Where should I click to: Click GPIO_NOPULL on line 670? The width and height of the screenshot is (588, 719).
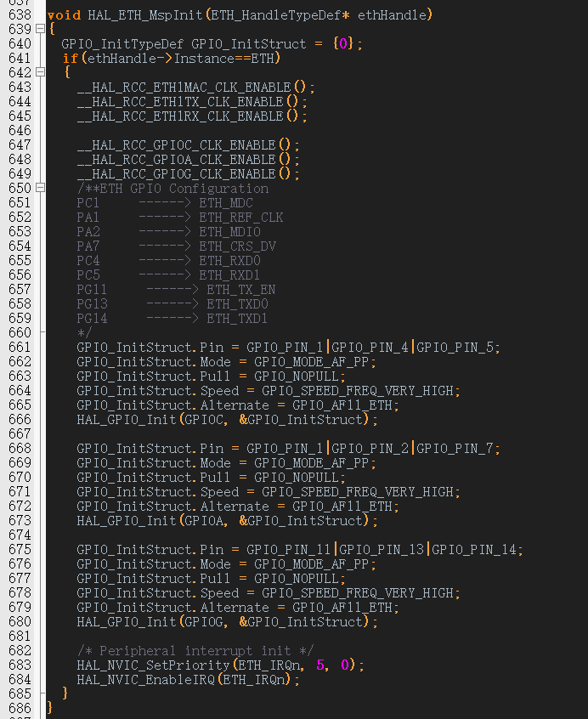297,478
